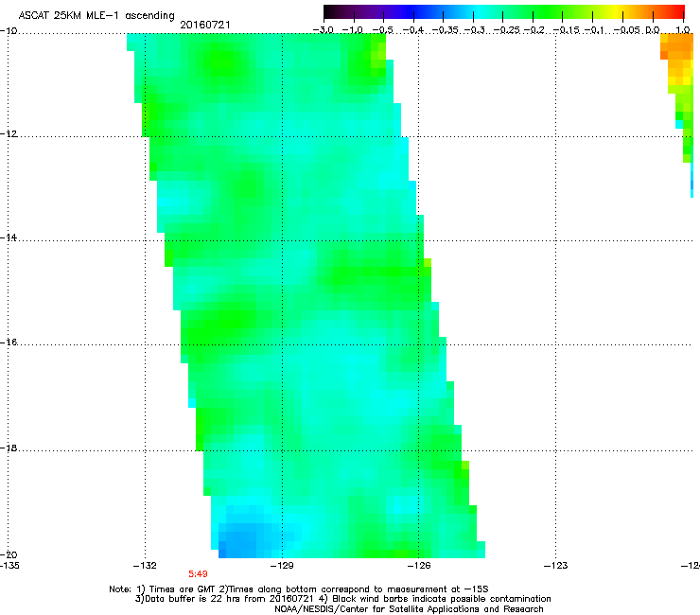
Task: Click the -135 longitude axis label
Action: 9,566
